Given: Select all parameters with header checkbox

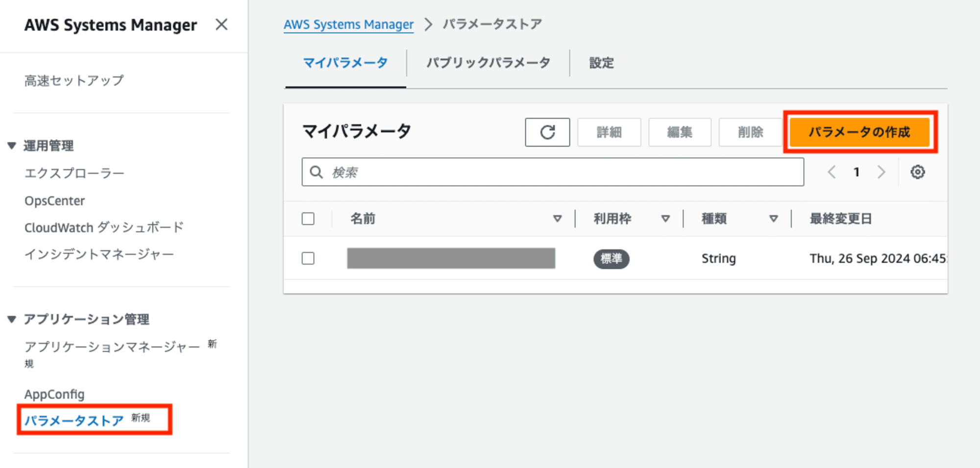Looking at the screenshot, I should click(x=308, y=219).
